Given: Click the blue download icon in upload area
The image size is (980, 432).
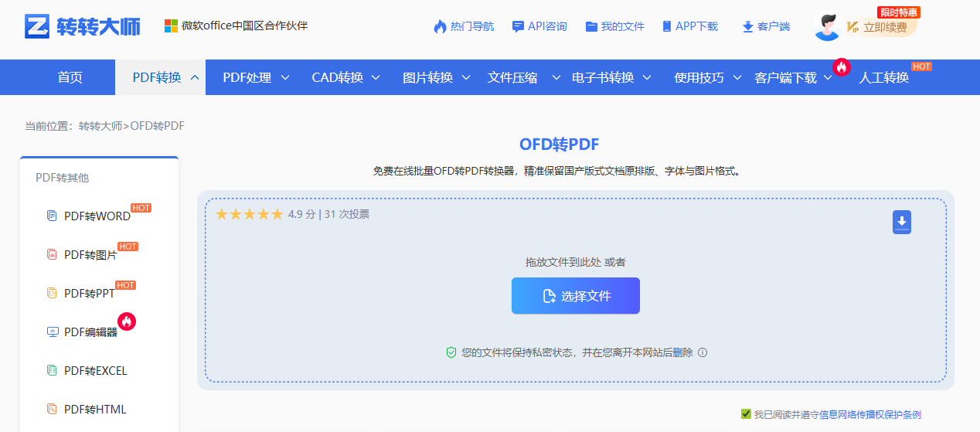Looking at the screenshot, I should point(901,222).
